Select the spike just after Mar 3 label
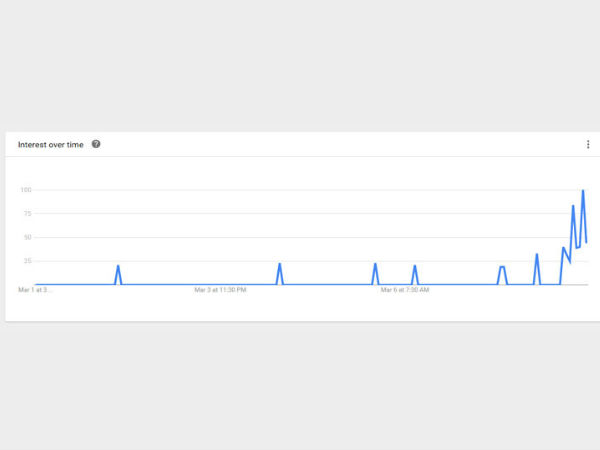The image size is (600, 450). [x=280, y=264]
